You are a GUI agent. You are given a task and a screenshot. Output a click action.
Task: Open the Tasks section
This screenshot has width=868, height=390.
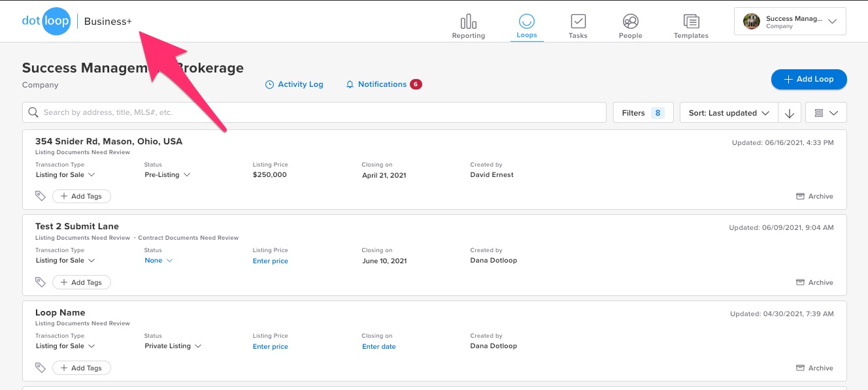click(x=578, y=25)
